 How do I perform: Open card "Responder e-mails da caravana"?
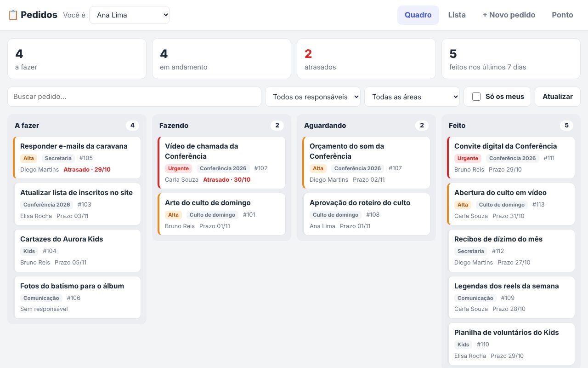tap(77, 157)
